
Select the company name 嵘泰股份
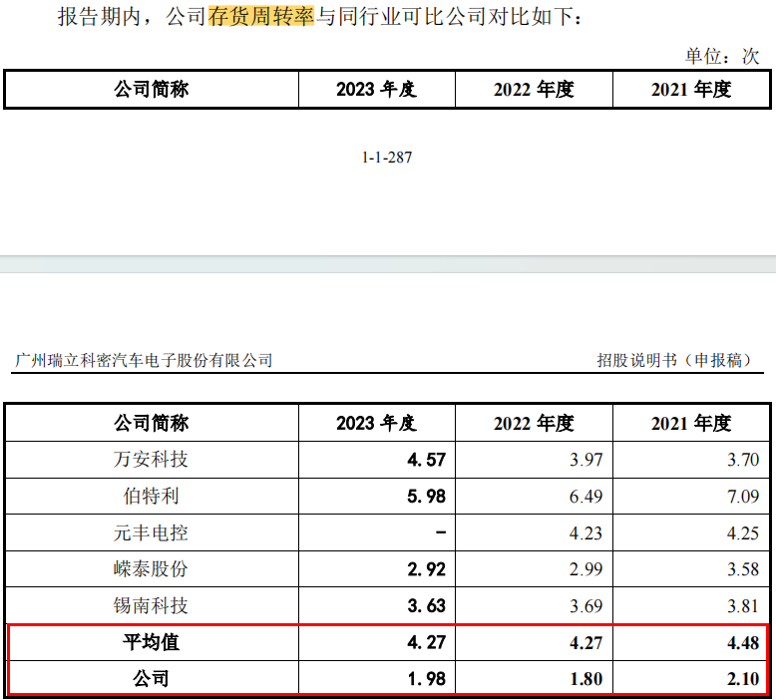[x=151, y=569]
